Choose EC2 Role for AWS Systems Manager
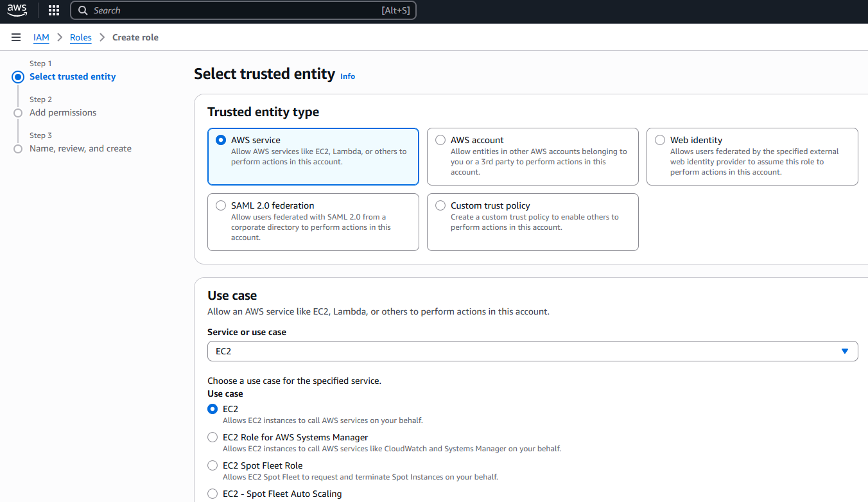This screenshot has width=868, height=502. pyautogui.click(x=213, y=437)
